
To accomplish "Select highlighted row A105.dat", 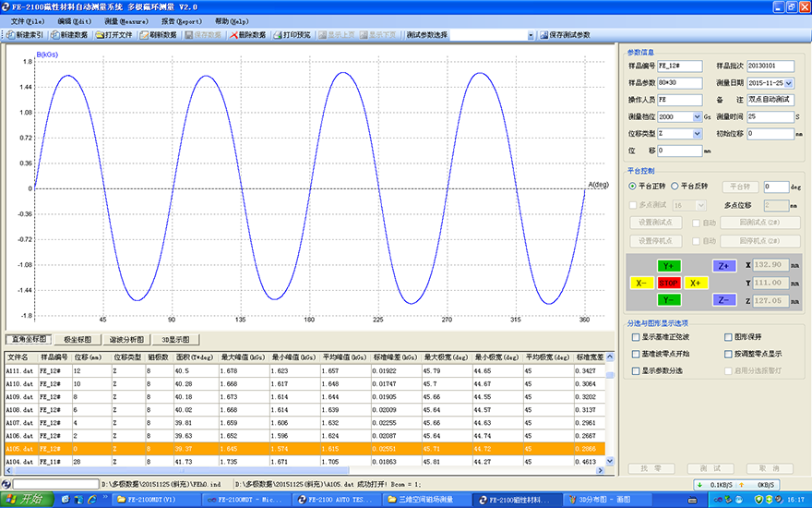I will click(305, 449).
